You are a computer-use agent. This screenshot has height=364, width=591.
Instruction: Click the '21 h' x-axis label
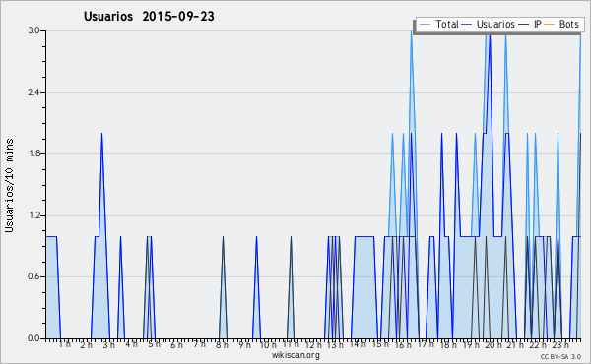click(x=515, y=345)
